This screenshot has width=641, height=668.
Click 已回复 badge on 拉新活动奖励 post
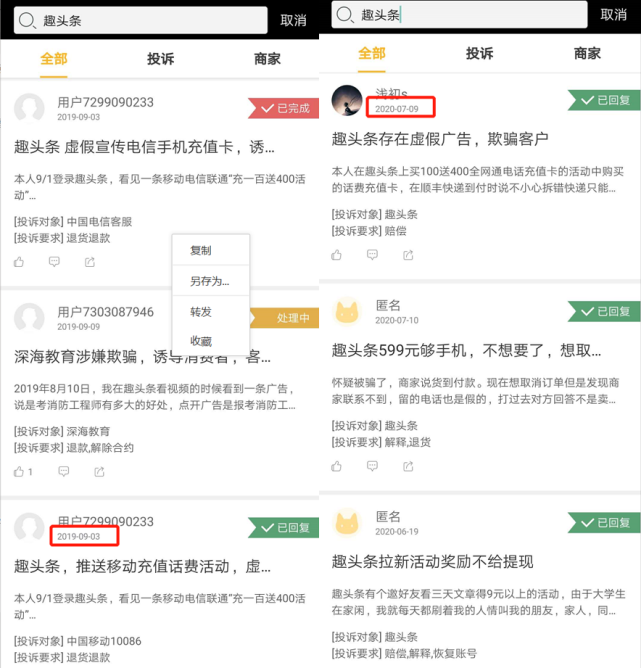604,523
